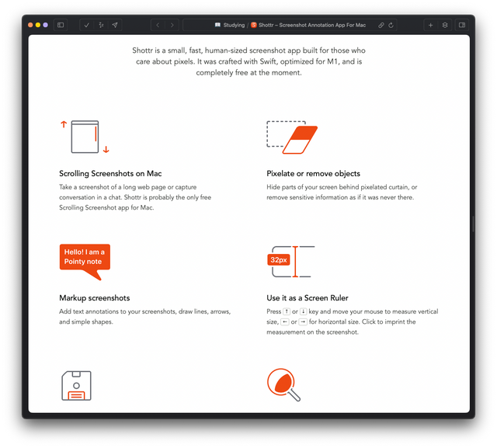497x448 pixels.
Task: Click the yellow minimize window button
Action: [38, 25]
